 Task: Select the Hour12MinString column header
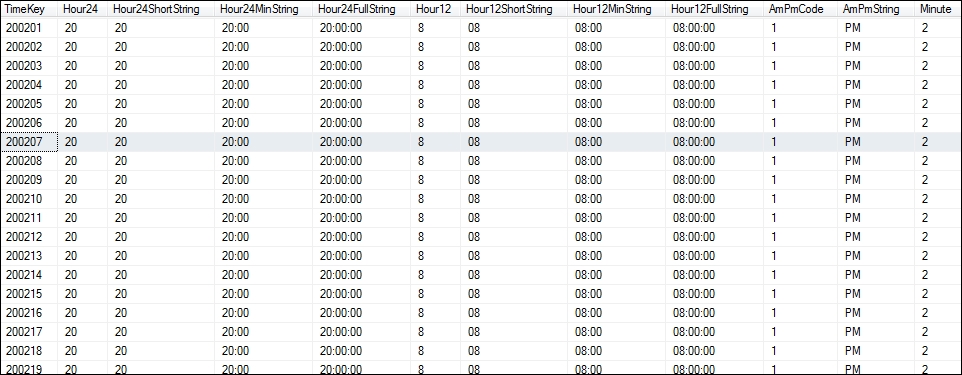click(617, 9)
